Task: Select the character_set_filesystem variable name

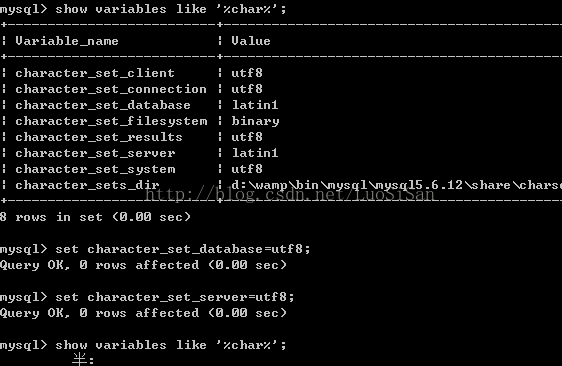Action: click(111, 121)
